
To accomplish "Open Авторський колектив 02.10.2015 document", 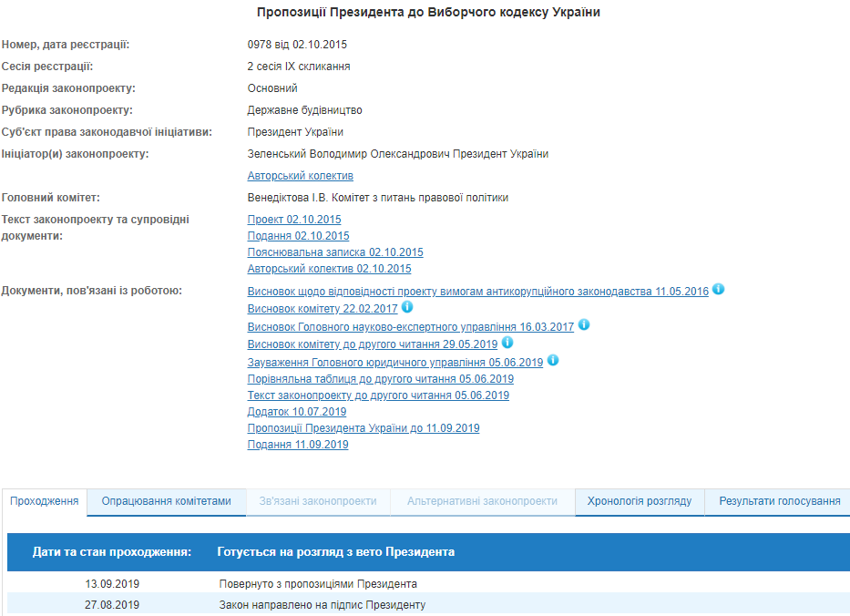I will click(x=328, y=268).
